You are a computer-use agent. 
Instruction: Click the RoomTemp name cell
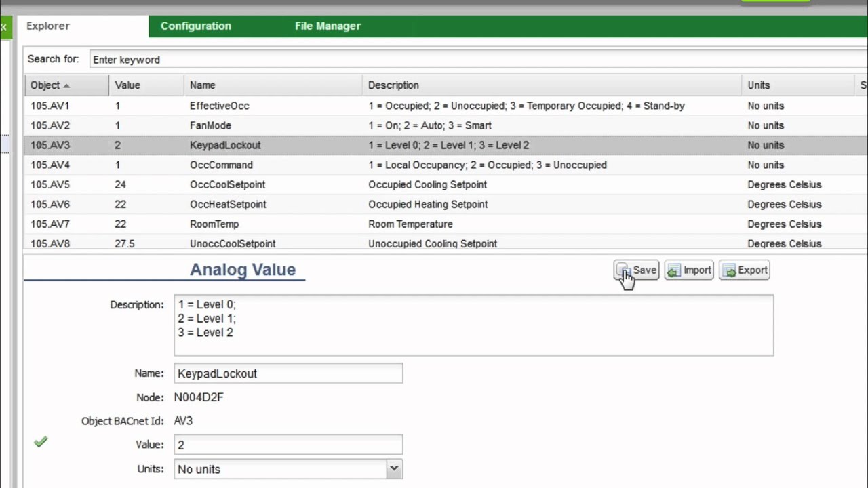tap(214, 224)
